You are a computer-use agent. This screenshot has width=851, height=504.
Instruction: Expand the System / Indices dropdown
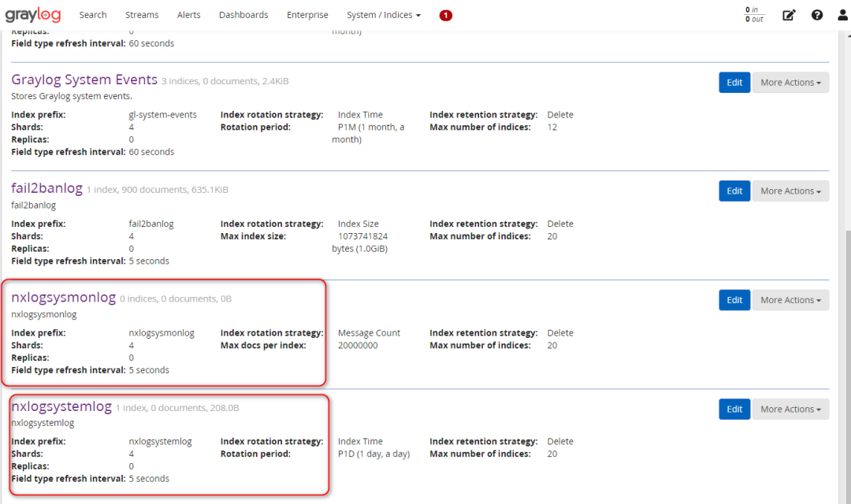tap(384, 15)
